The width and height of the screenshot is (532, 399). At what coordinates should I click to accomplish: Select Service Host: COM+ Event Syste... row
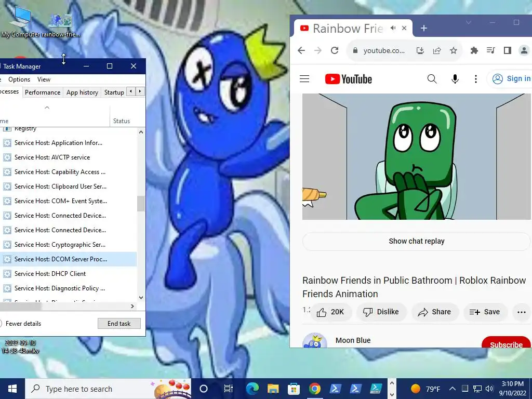69,201
